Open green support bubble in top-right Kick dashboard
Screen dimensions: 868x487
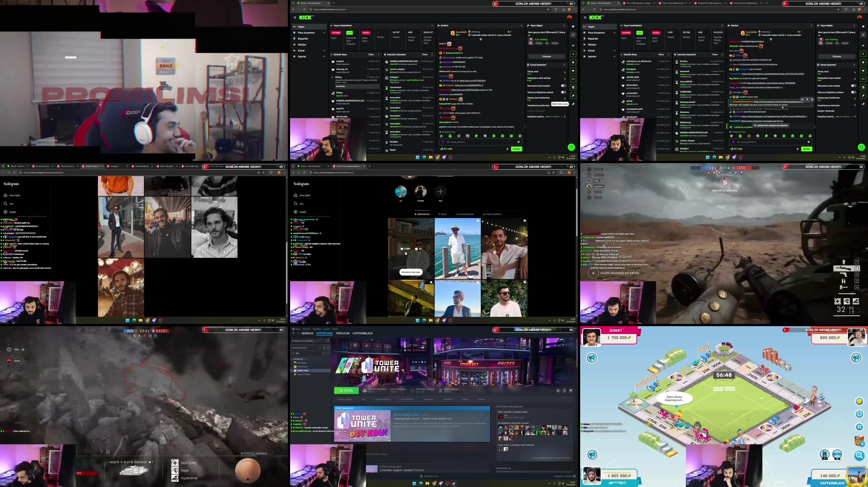click(x=861, y=147)
